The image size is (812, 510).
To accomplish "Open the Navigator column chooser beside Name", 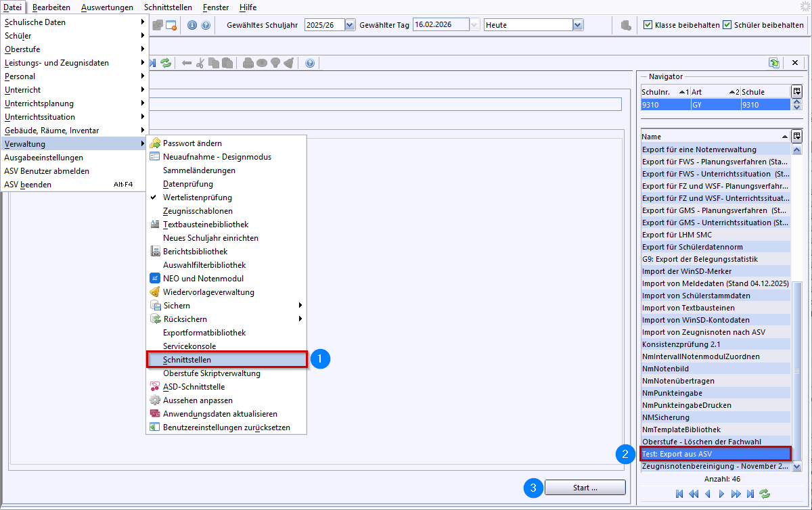I will (796, 136).
